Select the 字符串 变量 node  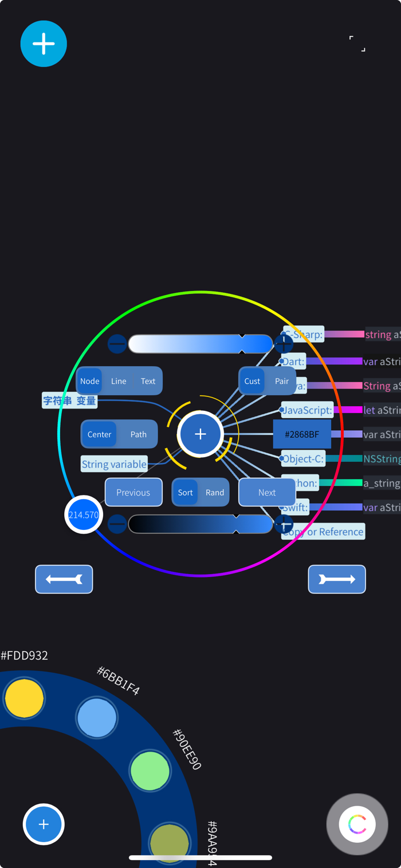(69, 400)
